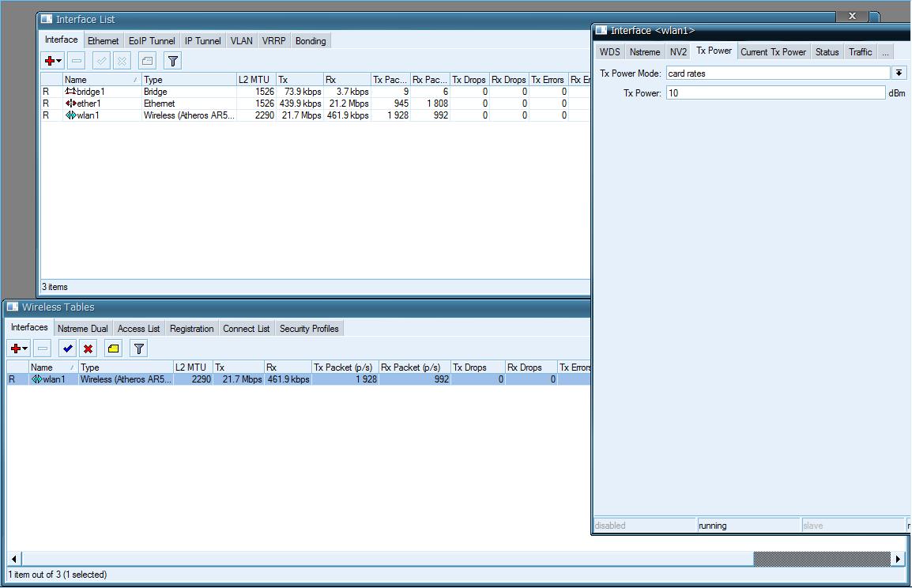Viewport: 912px width, 588px height.
Task: Click the yellow Comment icon in Wireless Tables
Action: [x=114, y=349]
